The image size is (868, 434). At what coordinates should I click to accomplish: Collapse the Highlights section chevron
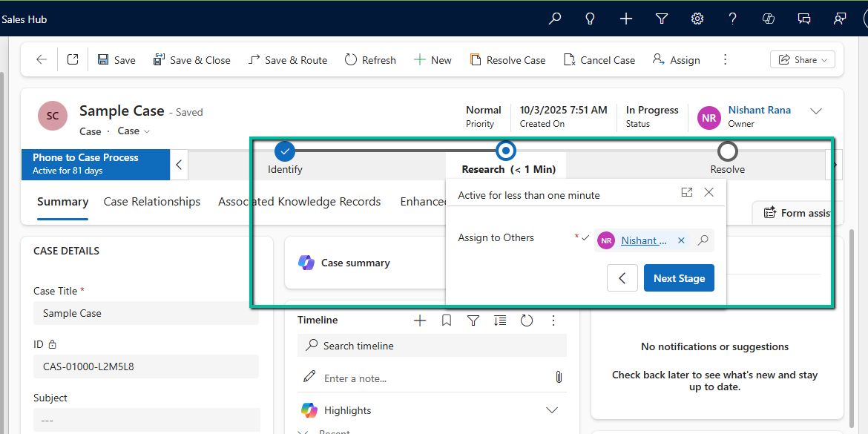point(552,410)
